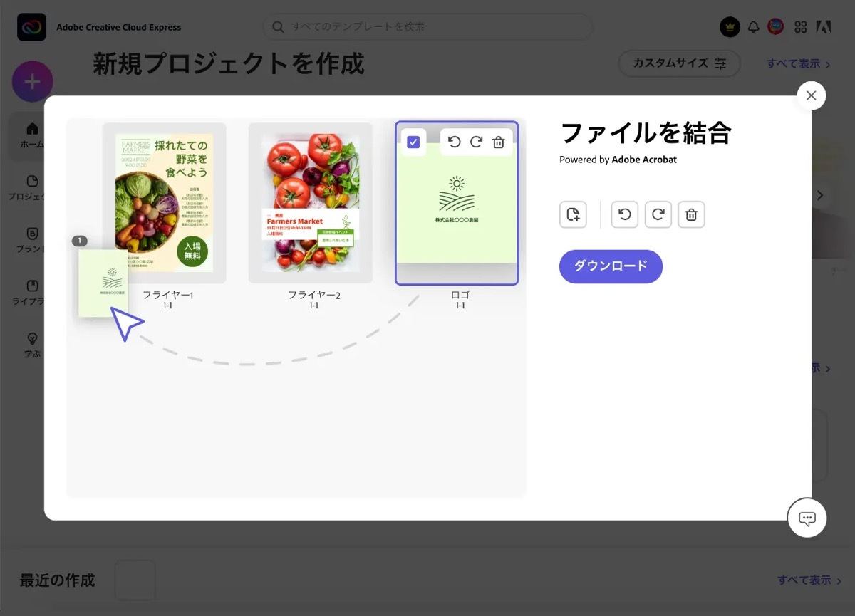
Task: Uncheck the ロゴ thumbnail checkbox
Action: tap(413, 142)
